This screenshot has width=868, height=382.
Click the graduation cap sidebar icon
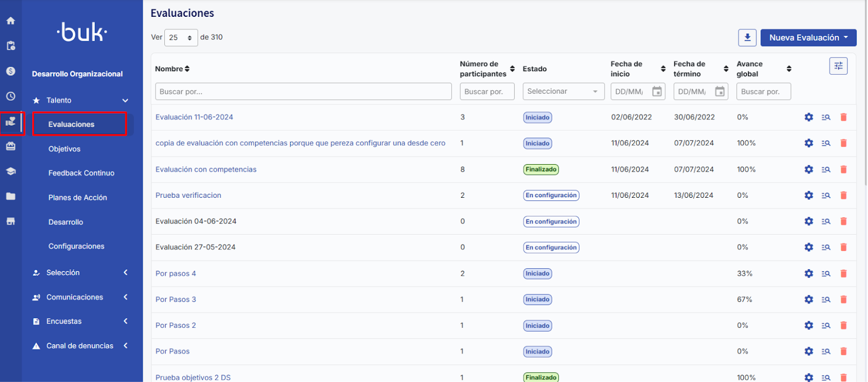coord(10,171)
